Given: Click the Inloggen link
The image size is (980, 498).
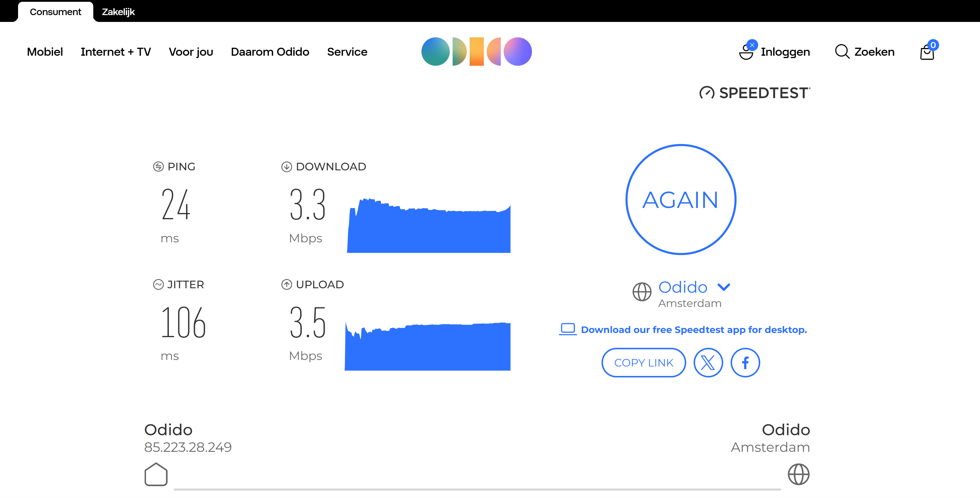Looking at the screenshot, I should (x=785, y=52).
